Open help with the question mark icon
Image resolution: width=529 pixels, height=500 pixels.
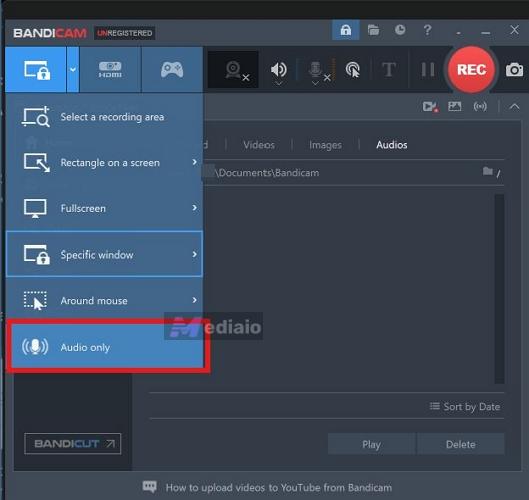pos(427,30)
